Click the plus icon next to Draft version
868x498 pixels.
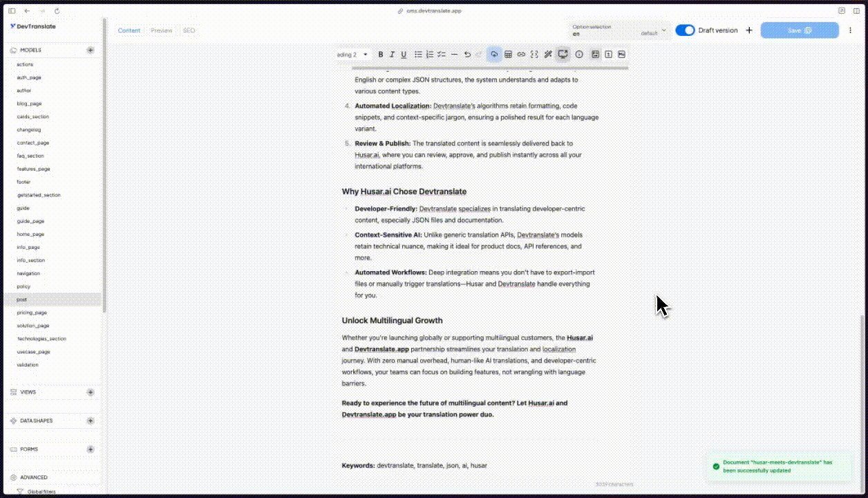pos(749,30)
